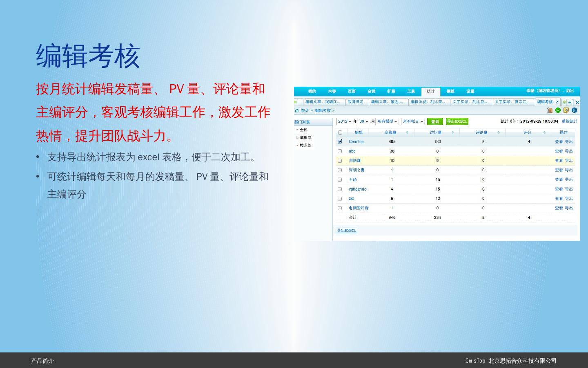
Task: Click the plus icon to add a new tab
Action: click(570, 102)
